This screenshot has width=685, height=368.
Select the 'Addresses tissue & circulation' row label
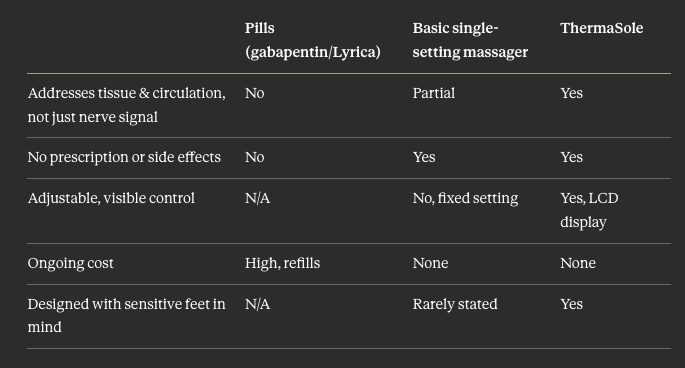point(127,105)
